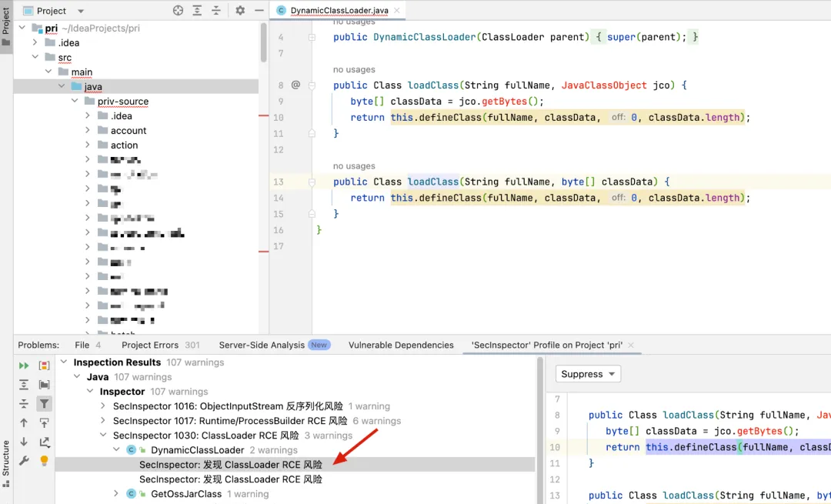Click the error stripe mark near line 10

click(264, 115)
